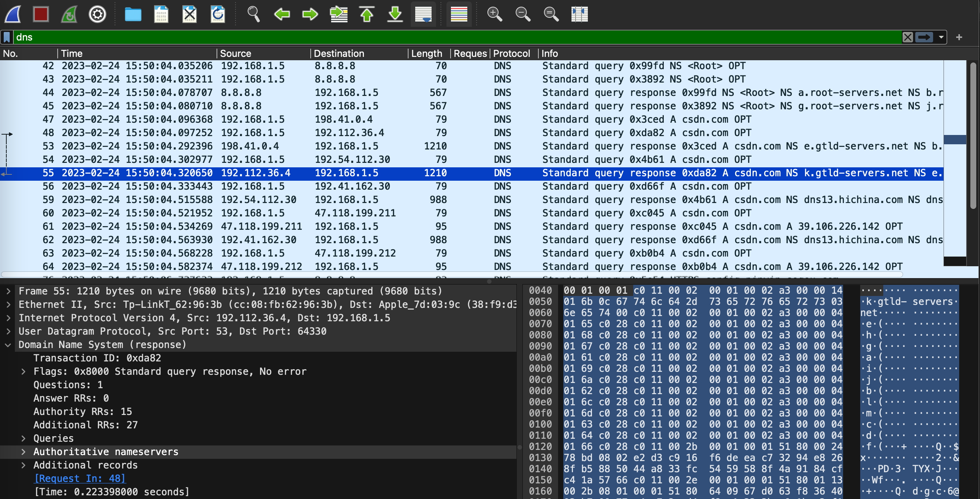Start capturing packets with the shark fin icon
The width and height of the screenshot is (980, 499).
pos(13,15)
